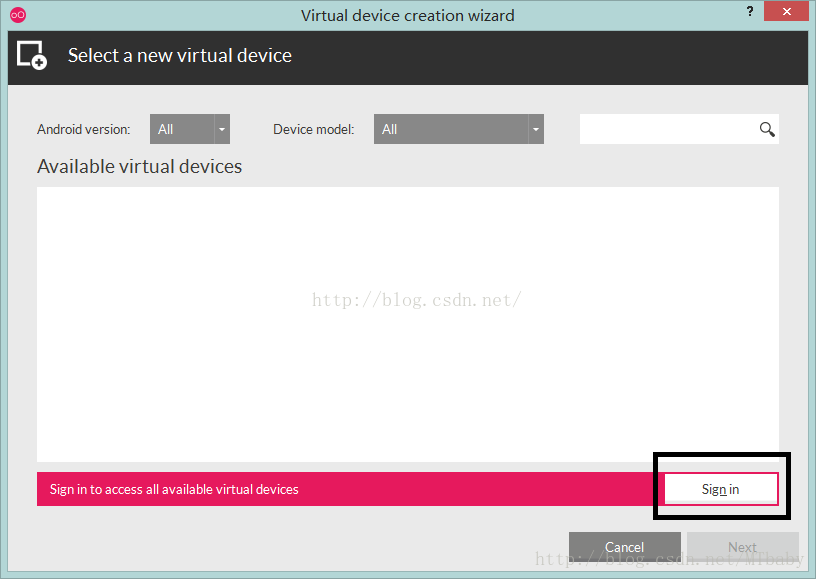The image size is (816, 579).
Task: Open the Android version dropdown
Action: (190, 129)
